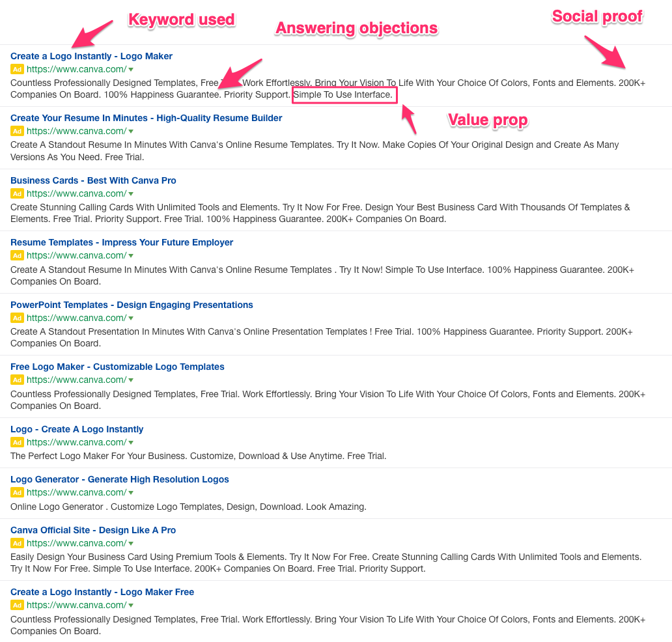Viewport: 672px width, 642px height.
Task: Click Ad badge under 'Logo Generator' headline
Action: (x=17, y=492)
